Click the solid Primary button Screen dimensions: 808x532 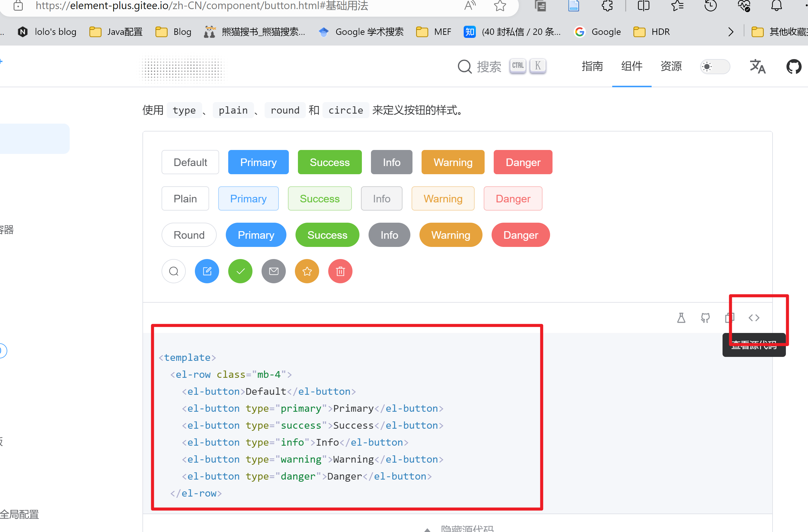(258, 162)
